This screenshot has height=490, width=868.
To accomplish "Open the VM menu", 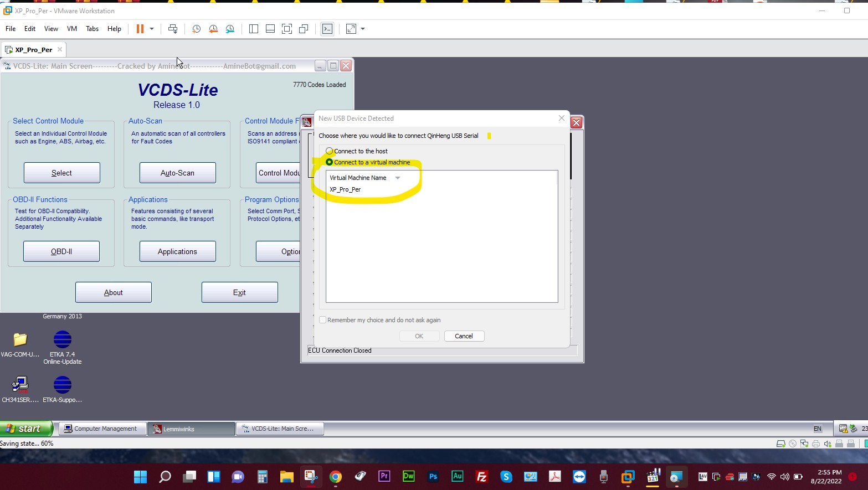I will pos(72,29).
